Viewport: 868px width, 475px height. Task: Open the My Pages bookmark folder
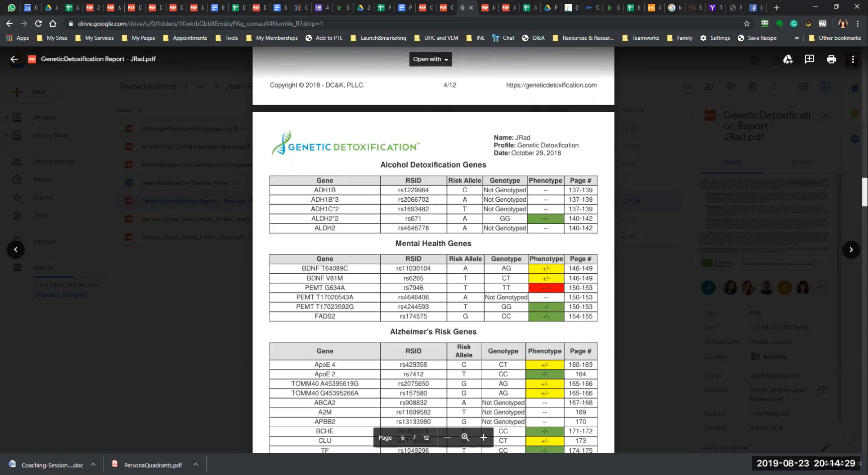[x=138, y=38]
